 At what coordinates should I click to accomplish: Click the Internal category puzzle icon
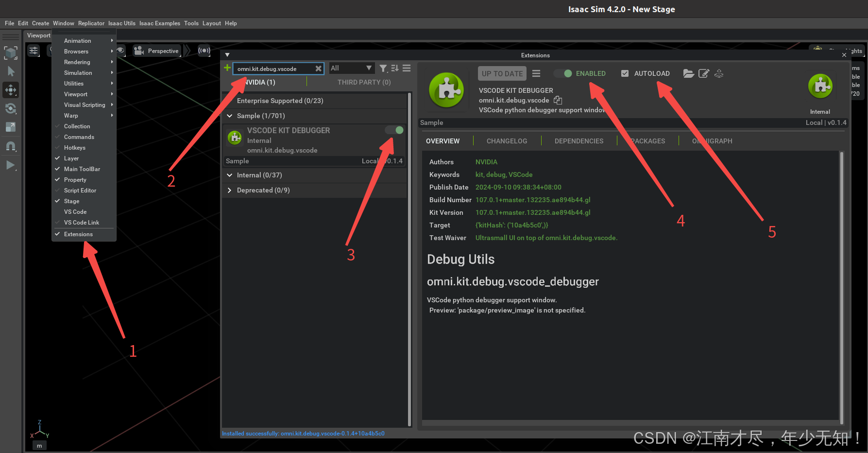(x=820, y=87)
